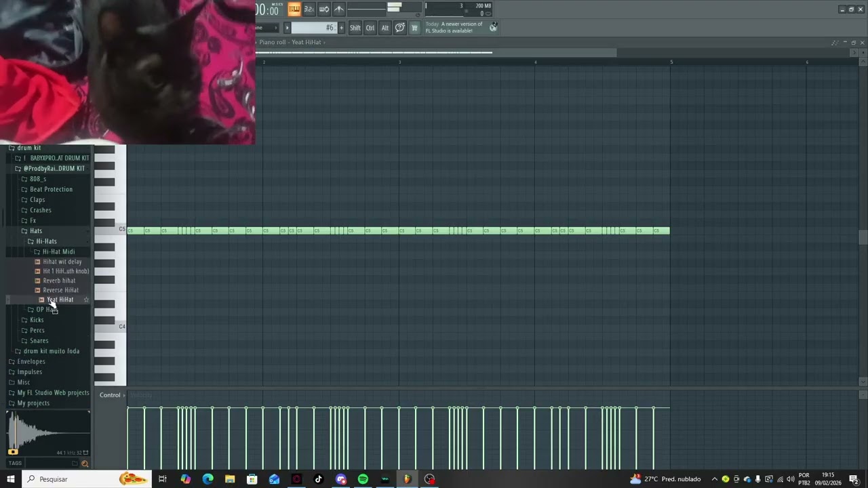The image size is (868, 488).
Task: Toggle the Ctrl modifier button
Action: coord(370,28)
